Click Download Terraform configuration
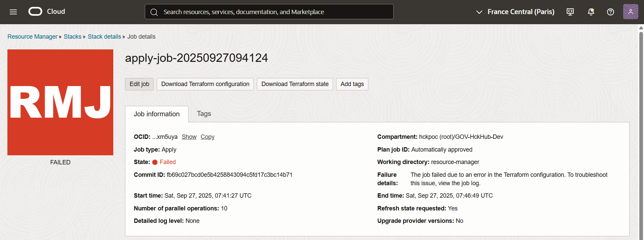Screen dimensions: 644x240 point(205,84)
